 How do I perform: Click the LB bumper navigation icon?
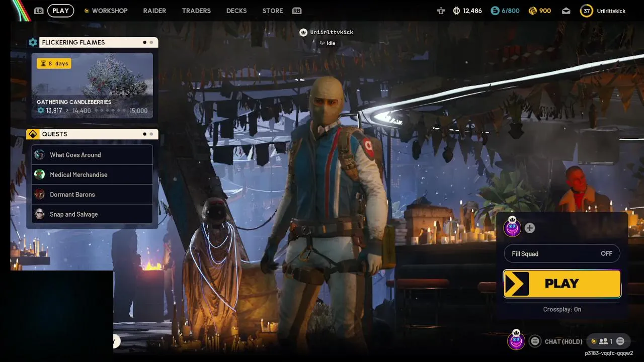(39, 11)
